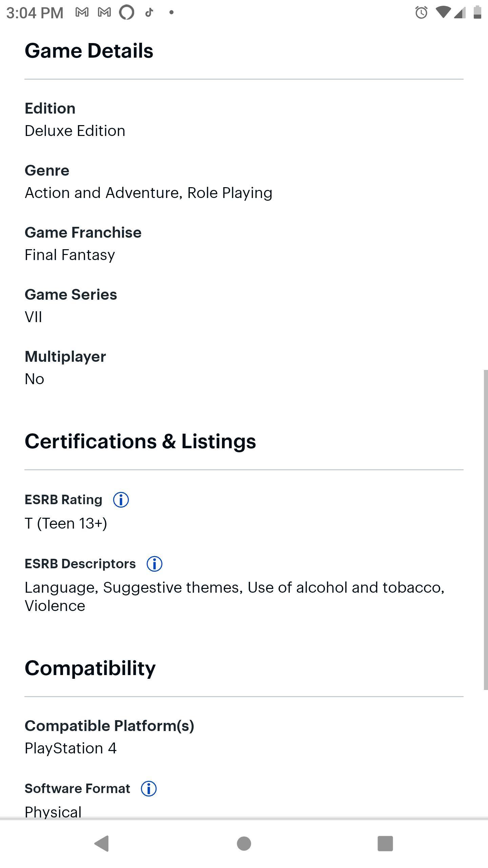Screen dimensions: 488x868
Task: Open the ESRB Descriptors info icon
Action: (155, 564)
